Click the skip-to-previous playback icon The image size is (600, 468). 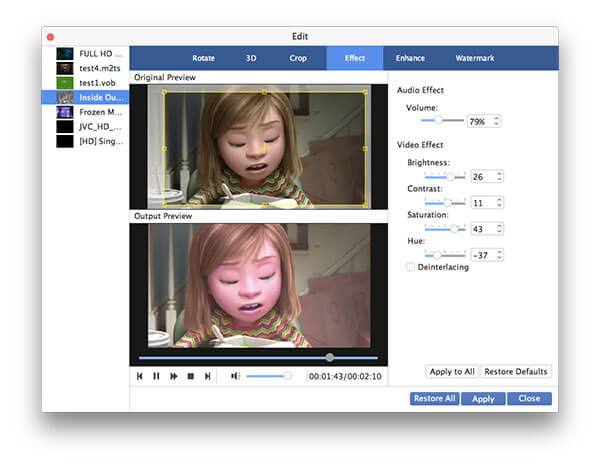pyautogui.click(x=140, y=376)
